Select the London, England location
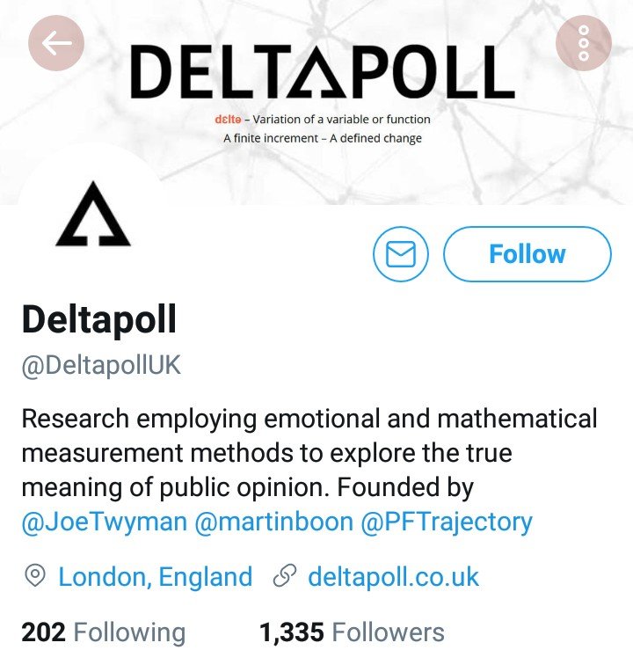Viewport: 633px width, 672px height. 155,577
